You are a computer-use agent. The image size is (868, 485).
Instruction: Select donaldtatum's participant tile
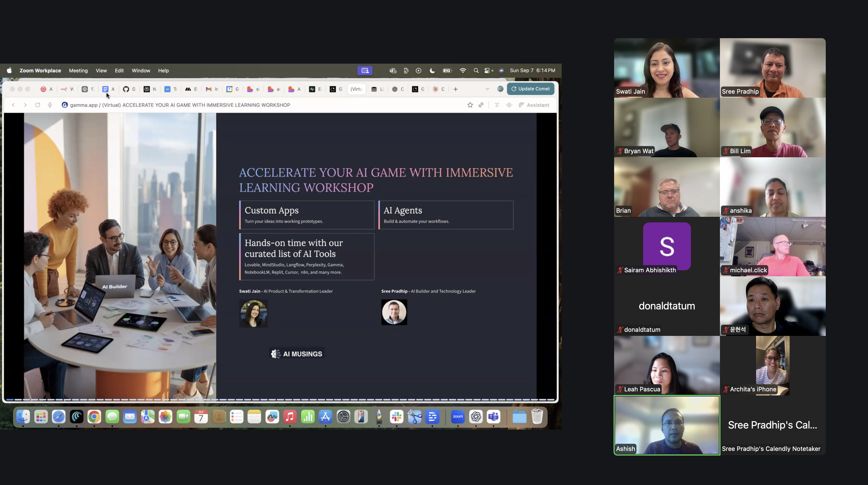click(x=667, y=306)
